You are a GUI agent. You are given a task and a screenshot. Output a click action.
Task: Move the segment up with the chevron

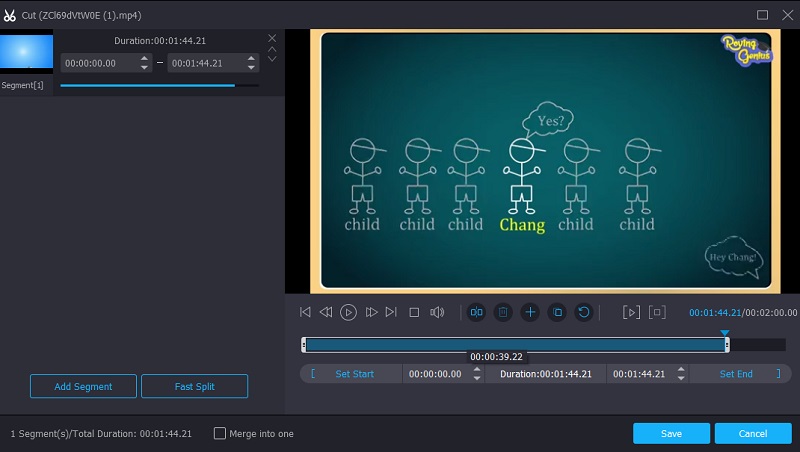coord(272,48)
